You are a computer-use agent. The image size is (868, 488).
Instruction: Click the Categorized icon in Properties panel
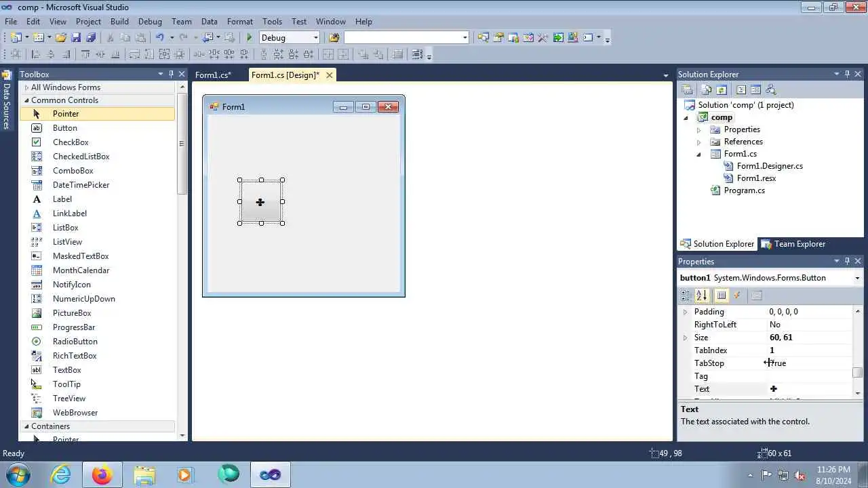(686, 295)
